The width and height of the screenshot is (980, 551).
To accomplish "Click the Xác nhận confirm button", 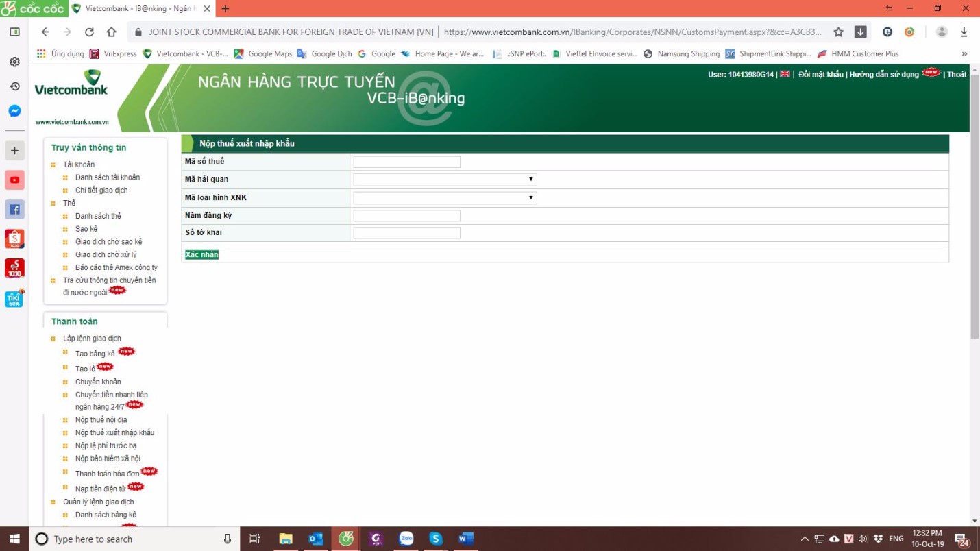I will 201,254.
